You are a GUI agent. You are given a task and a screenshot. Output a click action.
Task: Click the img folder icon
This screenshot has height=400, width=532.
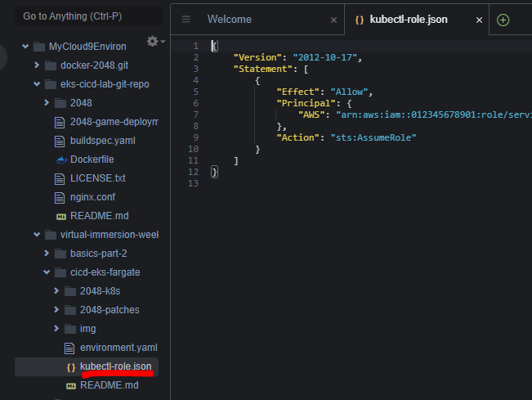pos(70,329)
